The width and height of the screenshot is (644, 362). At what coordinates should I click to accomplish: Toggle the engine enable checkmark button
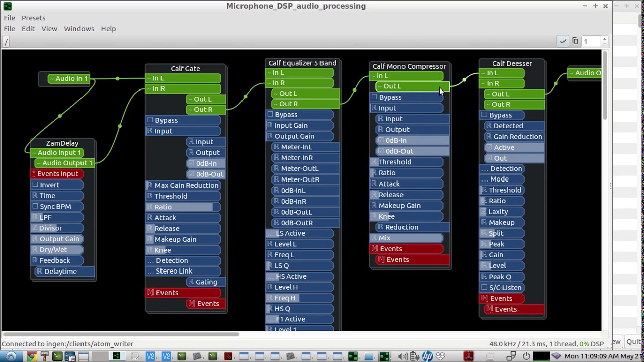pyautogui.click(x=563, y=41)
